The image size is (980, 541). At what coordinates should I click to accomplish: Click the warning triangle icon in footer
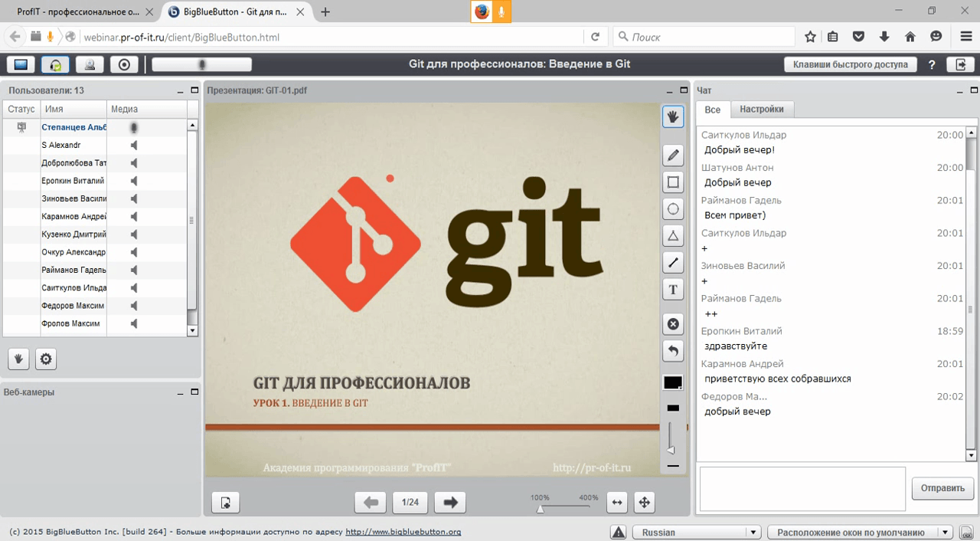(619, 533)
